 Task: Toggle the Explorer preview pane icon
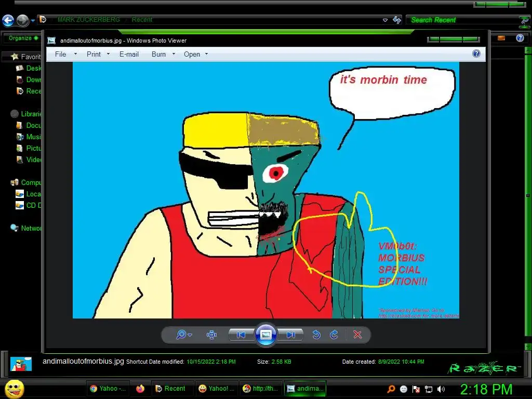pos(501,38)
